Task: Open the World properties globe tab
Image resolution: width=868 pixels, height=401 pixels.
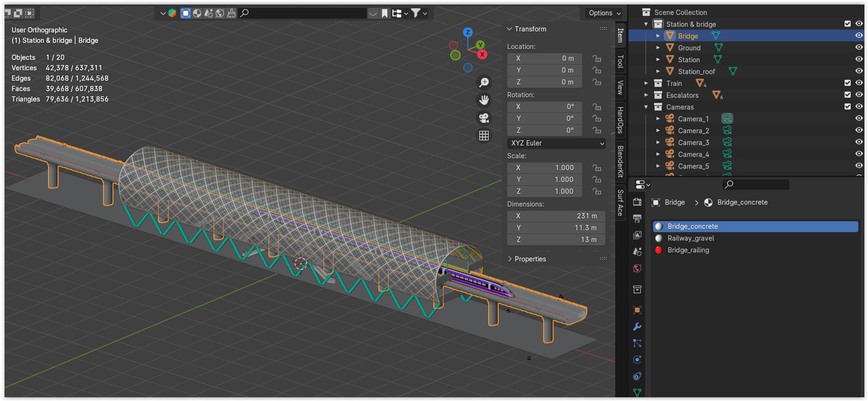Action: (637, 268)
